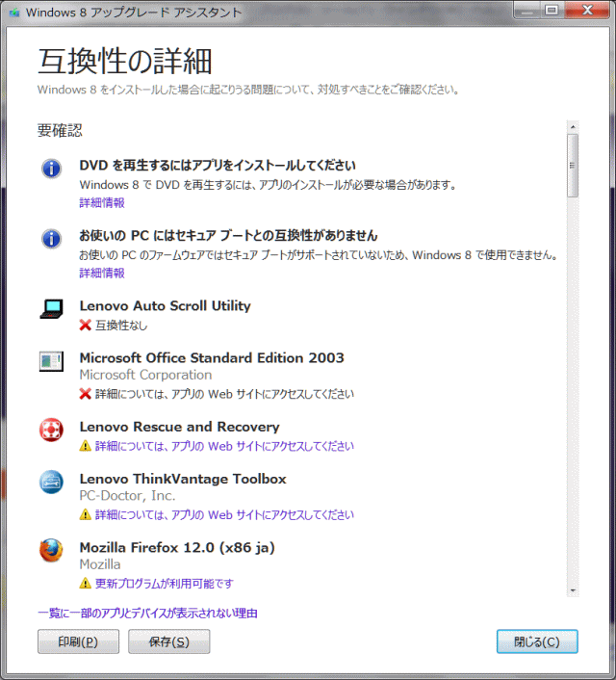
Task: Open 詳細情報 link under the Secure Boot notice
Action: coord(102,273)
